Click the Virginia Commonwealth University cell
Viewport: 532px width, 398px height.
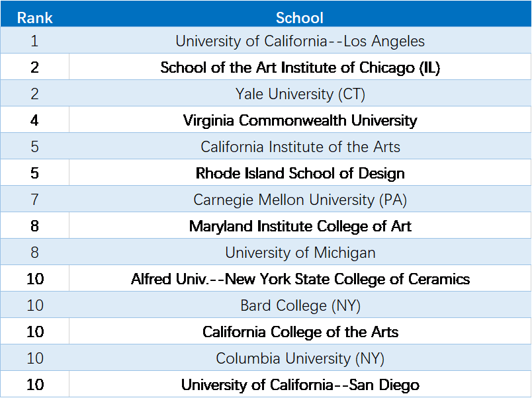(x=300, y=120)
